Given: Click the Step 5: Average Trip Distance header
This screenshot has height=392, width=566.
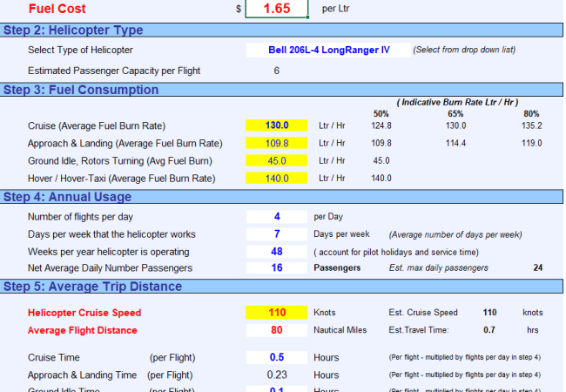Looking at the screenshot, I should (281, 287).
